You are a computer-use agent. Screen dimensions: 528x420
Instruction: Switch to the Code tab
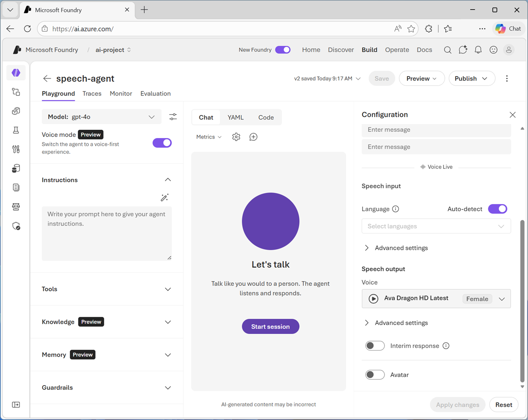(266, 117)
